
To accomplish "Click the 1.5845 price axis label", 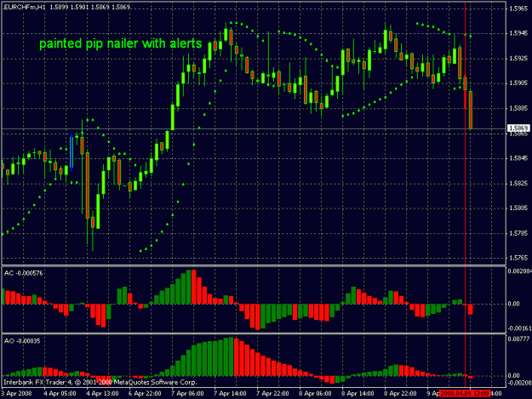I will point(518,158).
